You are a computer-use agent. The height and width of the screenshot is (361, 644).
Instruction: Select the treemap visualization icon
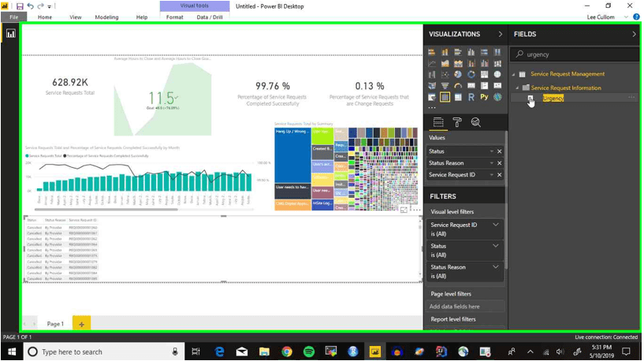pos(484,74)
